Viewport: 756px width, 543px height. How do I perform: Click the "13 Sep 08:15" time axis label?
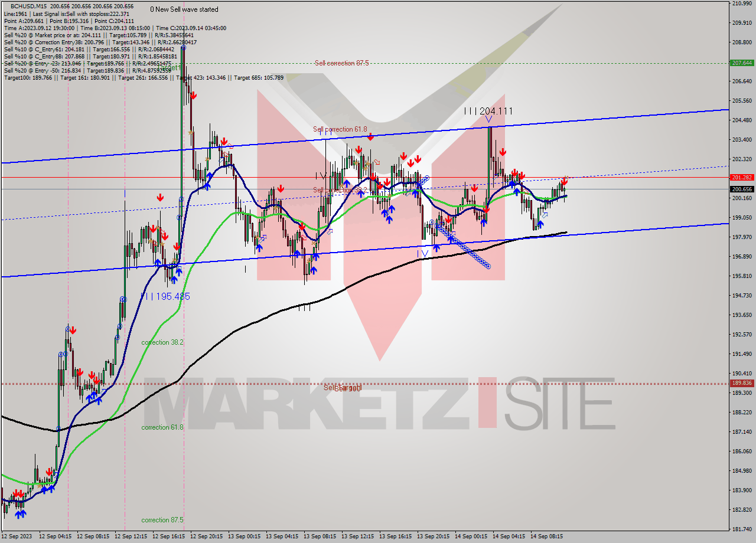pos(320,537)
